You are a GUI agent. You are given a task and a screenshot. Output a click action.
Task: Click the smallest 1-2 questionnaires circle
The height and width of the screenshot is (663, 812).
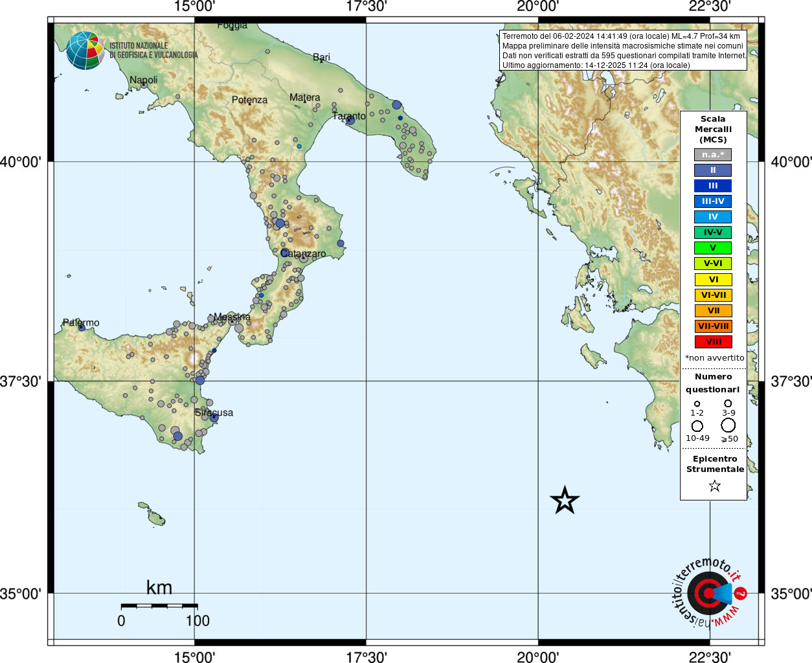coord(697,403)
